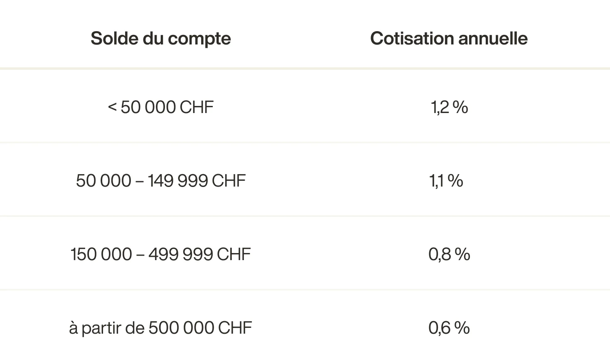Select the "< 50 000 CHF" balance cell
Image resolution: width=610 pixels, height=364 pixels.
(x=160, y=107)
